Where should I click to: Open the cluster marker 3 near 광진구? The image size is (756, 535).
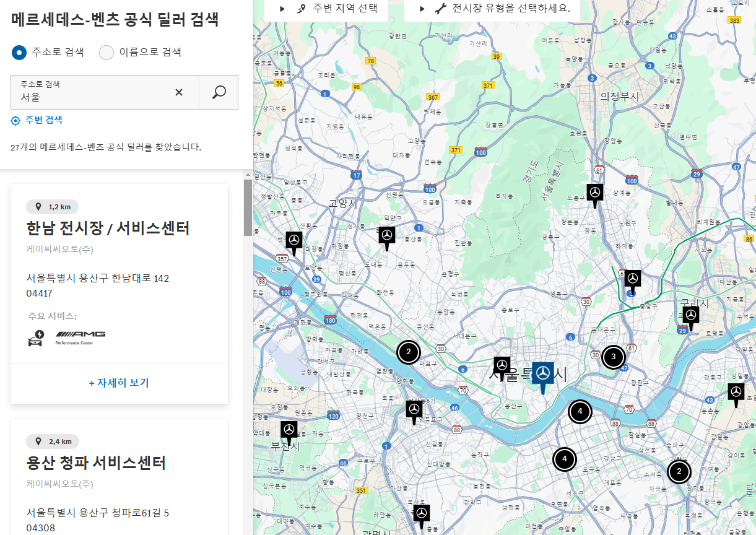[614, 357]
